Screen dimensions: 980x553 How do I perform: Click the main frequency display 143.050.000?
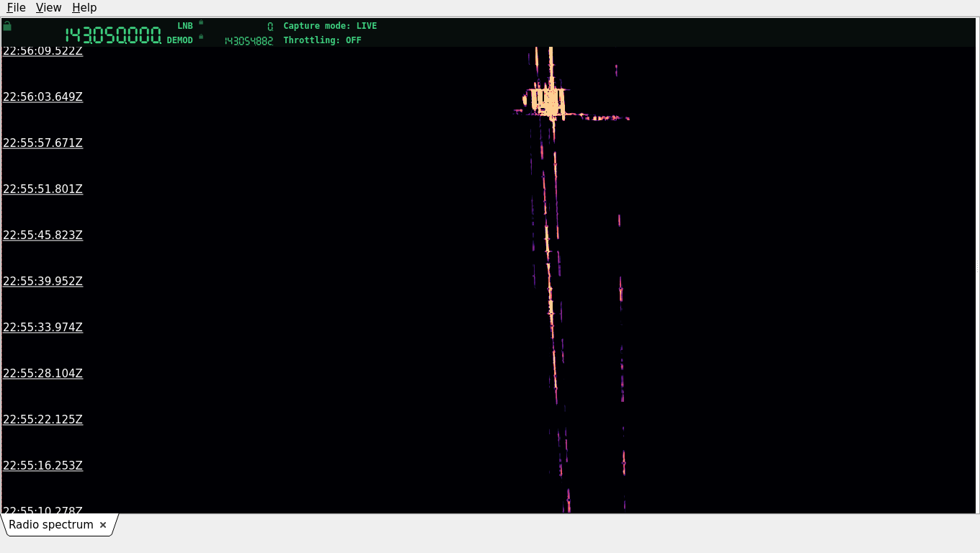[113, 35]
